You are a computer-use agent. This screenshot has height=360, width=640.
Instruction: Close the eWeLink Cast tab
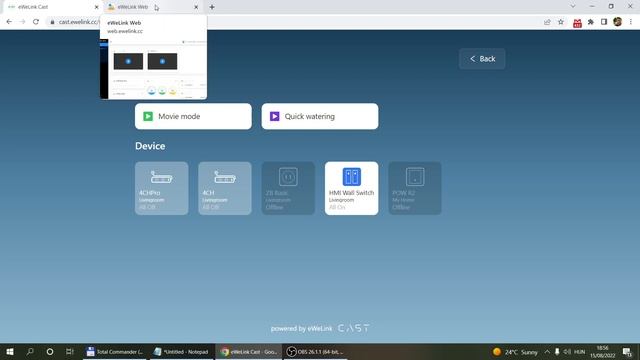coord(96,7)
